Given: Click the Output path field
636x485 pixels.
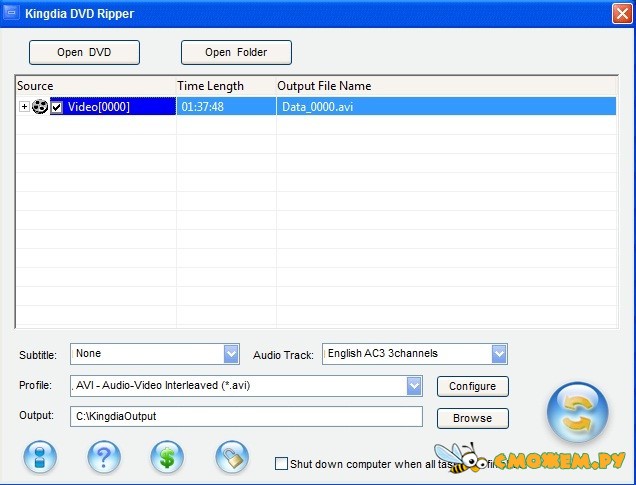Looking at the screenshot, I should pos(246,416).
